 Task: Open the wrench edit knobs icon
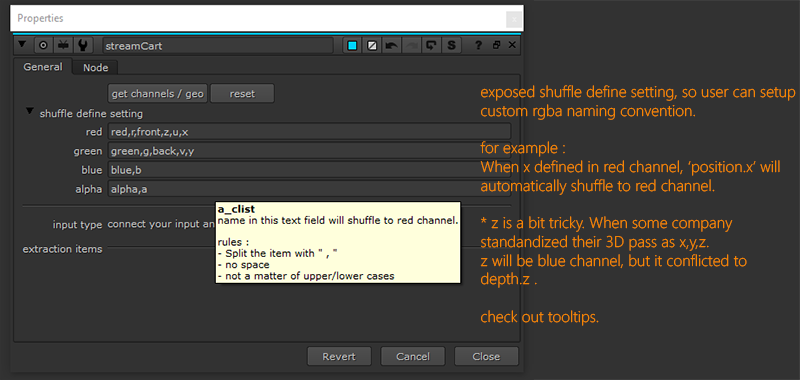coord(83,45)
